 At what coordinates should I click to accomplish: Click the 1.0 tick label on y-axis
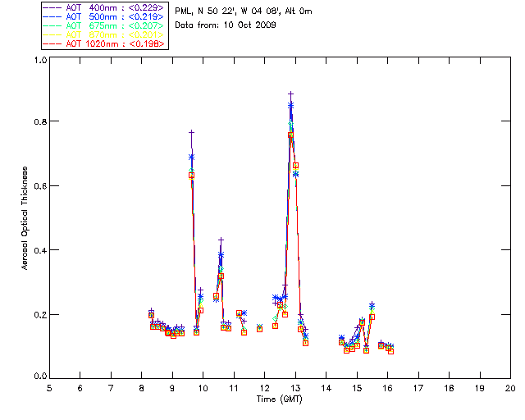(40, 61)
